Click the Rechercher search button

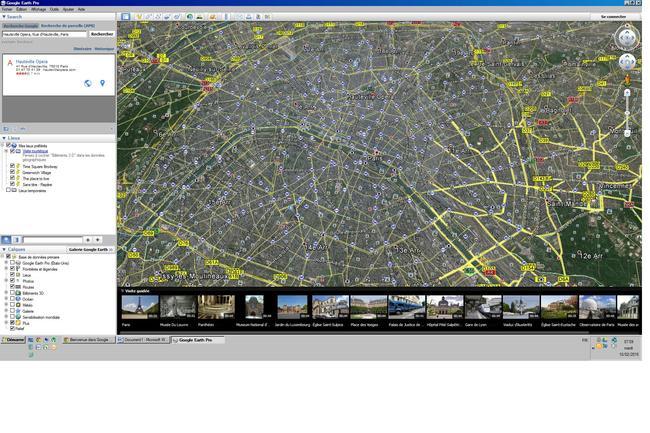pos(102,34)
